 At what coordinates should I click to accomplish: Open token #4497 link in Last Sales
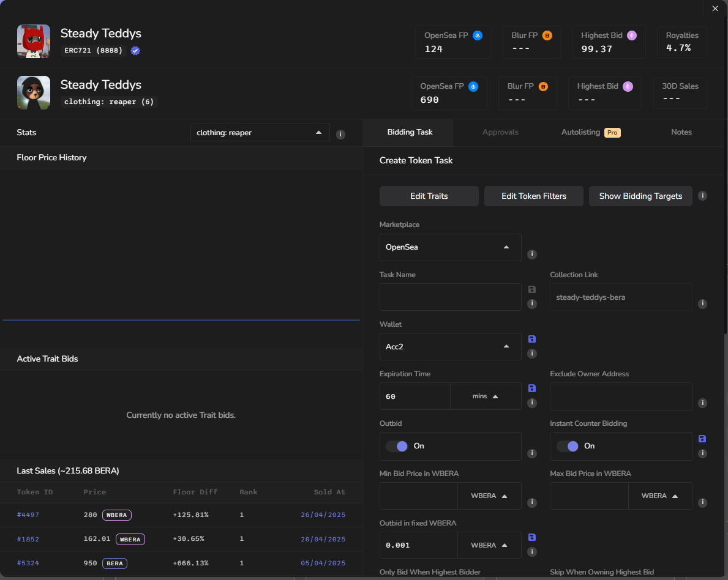pos(28,515)
